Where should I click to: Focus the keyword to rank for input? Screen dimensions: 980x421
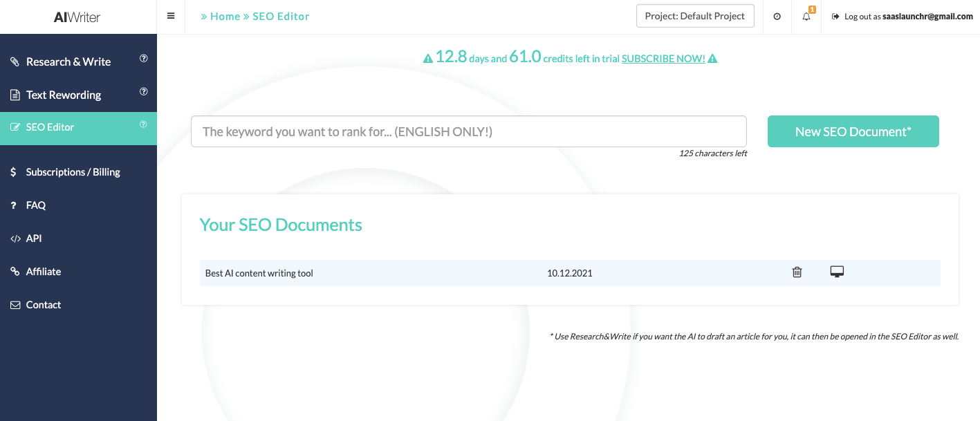468,131
